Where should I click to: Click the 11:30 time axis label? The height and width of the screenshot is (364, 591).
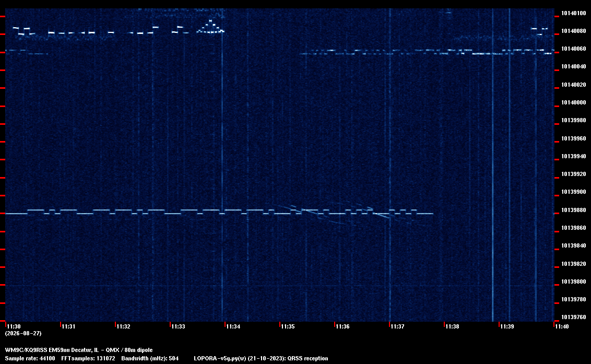click(x=14, y=326)
